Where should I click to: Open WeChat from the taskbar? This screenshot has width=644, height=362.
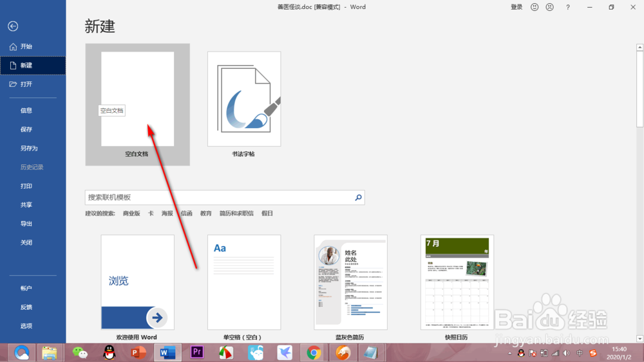[x=80, y=352]
